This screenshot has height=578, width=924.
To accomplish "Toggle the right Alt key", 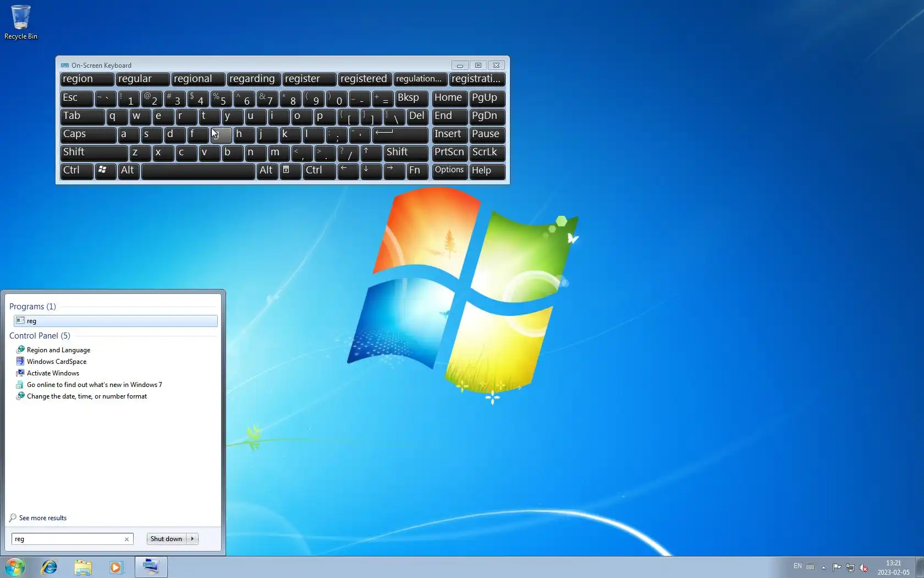I will point(267,171).
